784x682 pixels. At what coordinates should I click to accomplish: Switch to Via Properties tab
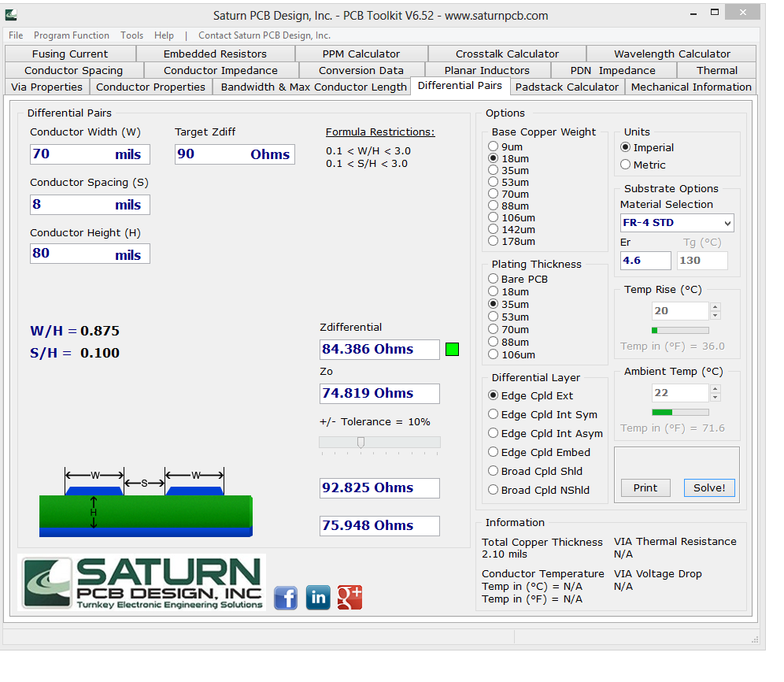tap(47, 87)
